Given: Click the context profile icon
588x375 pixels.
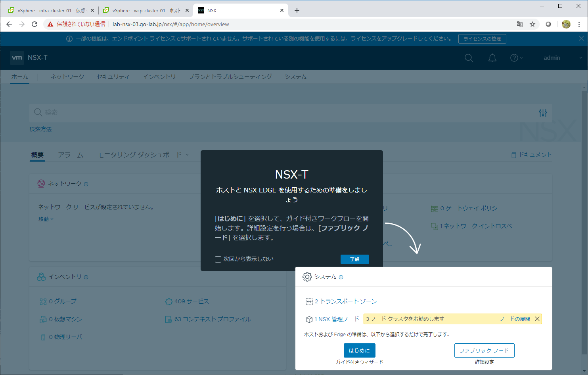Looking at the screenshot, I should tap(169, 319).
